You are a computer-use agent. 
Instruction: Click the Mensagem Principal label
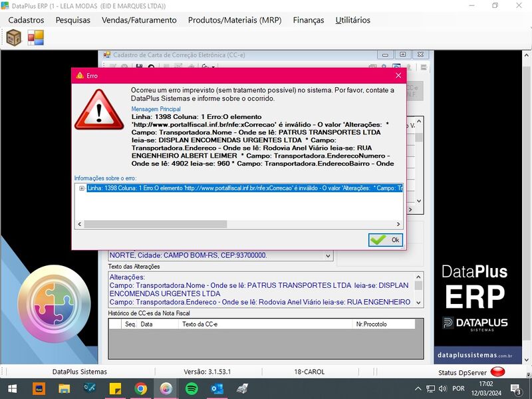click(x=156, y=109)
